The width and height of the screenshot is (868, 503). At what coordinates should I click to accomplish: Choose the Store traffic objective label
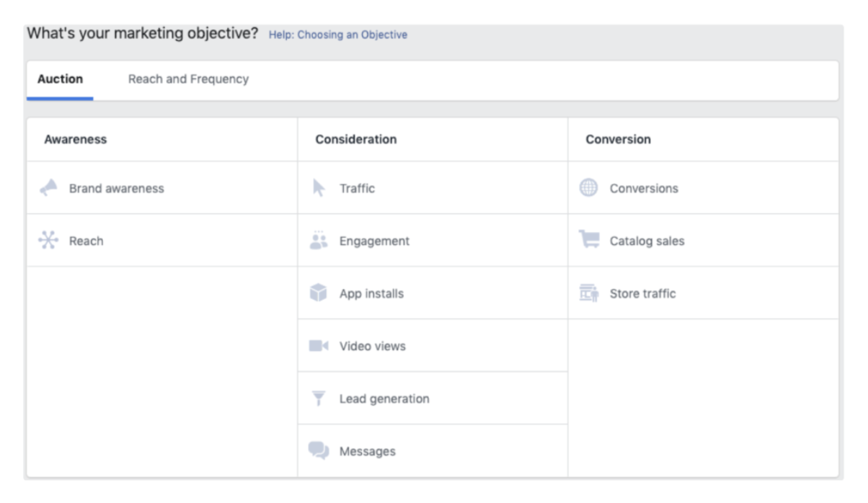pyautogui.click(x=643, y=294)
